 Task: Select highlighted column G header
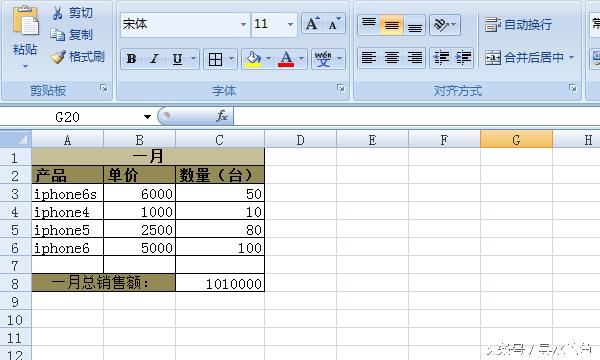(516, 140)
